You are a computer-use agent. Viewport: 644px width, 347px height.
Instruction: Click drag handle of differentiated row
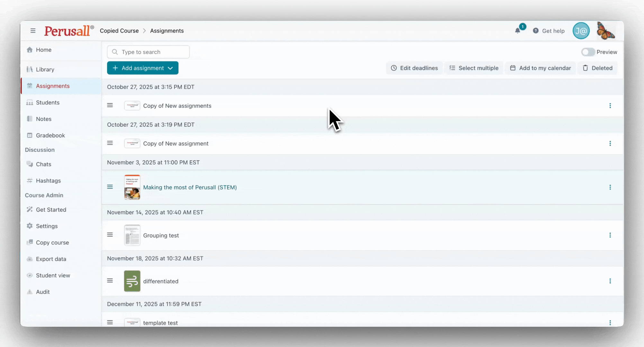click(110, 281)
